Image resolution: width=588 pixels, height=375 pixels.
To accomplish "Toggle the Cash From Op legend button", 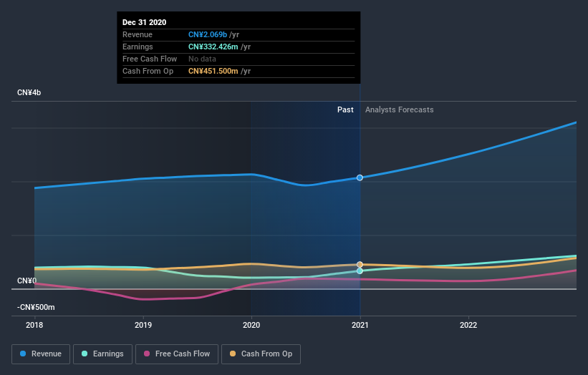I will click(261, 354).
